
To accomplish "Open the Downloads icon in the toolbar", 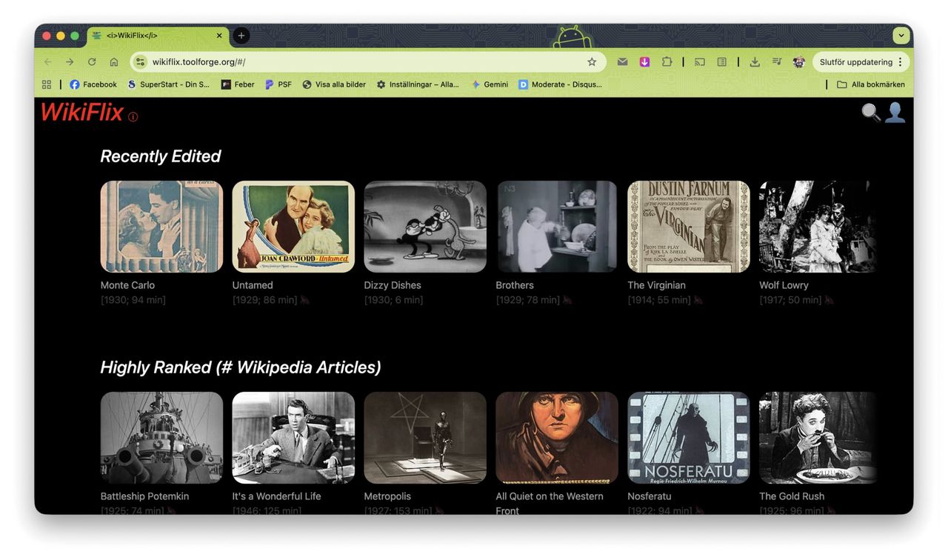I will coord(755,61).
